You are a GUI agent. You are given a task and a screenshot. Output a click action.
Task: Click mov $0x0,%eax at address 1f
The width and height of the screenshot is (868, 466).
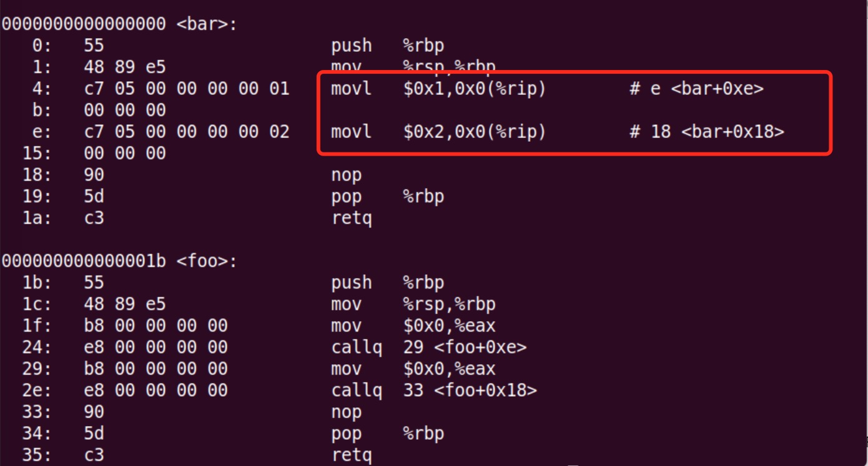[x=413, y=325]
